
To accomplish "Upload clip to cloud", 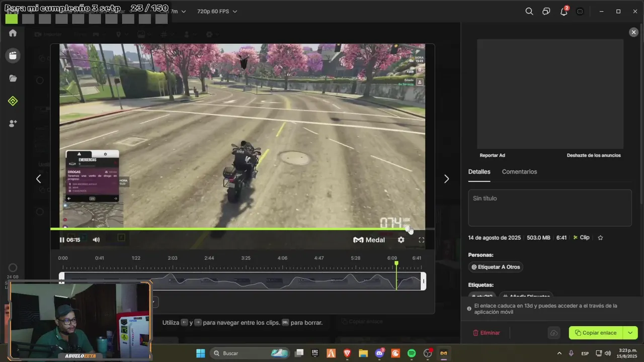I will coord(553,333).
